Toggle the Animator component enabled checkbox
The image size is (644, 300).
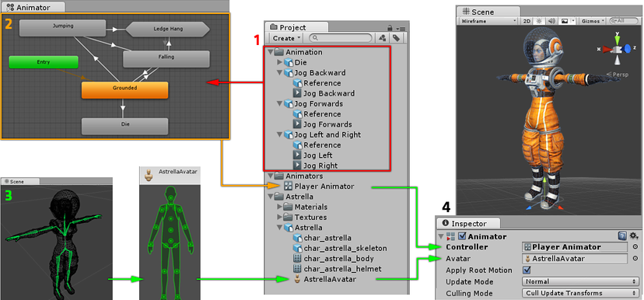[462, 236]
